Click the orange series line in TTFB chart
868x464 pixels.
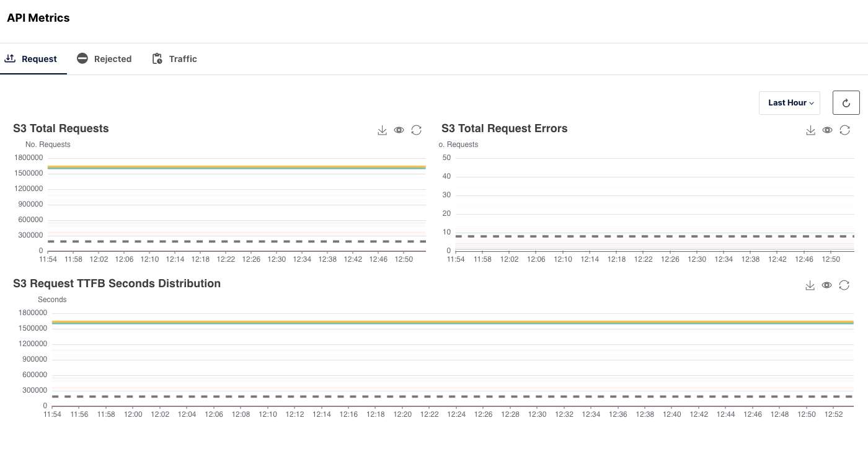coord(453,321)
